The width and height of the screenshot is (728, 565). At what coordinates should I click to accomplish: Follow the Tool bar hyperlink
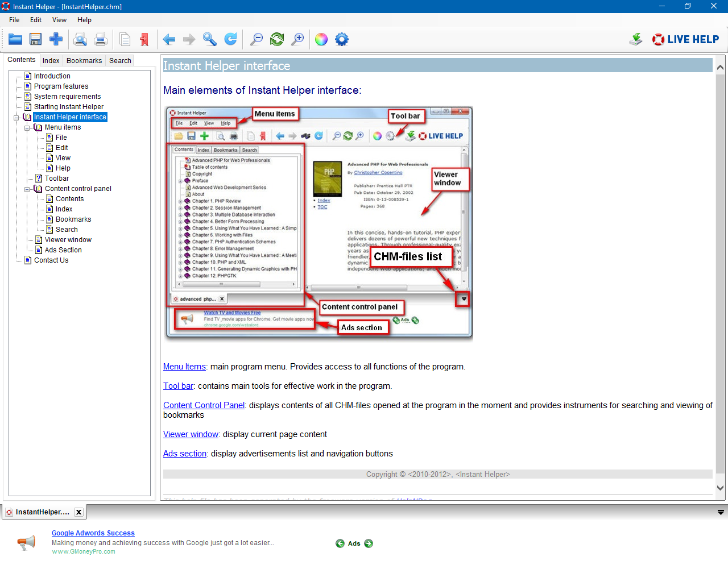178,386
